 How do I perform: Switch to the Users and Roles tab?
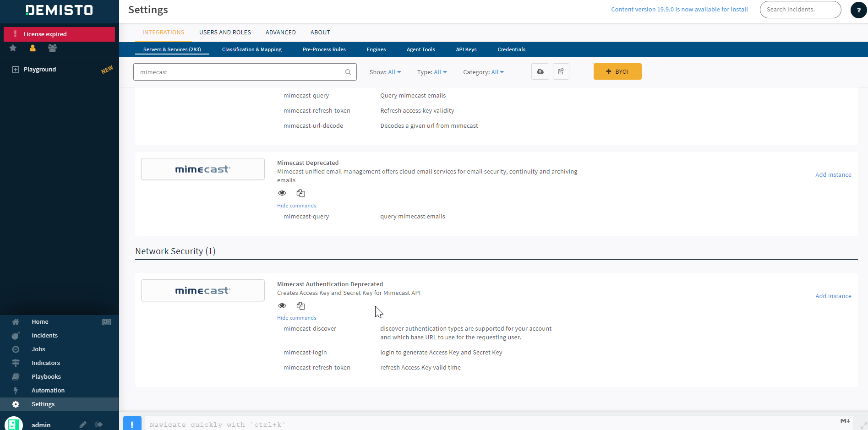pos(225,32)
